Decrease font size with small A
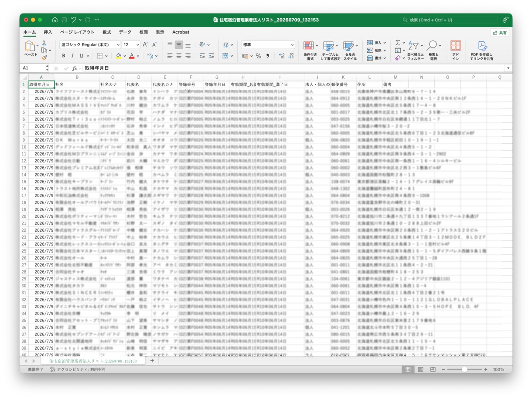Viewport: 532px width, 399px height. (x=154, y=45)
